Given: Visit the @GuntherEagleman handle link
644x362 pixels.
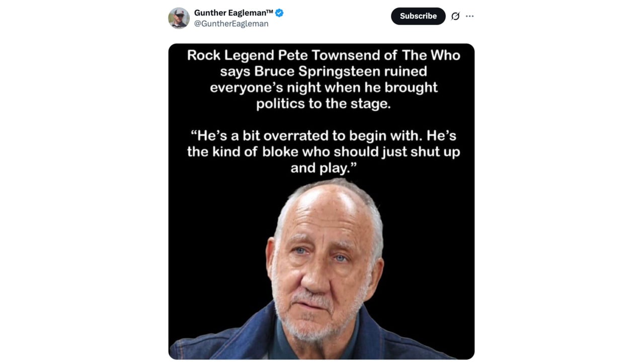Looking at the screenshot, I should point(231,24).
